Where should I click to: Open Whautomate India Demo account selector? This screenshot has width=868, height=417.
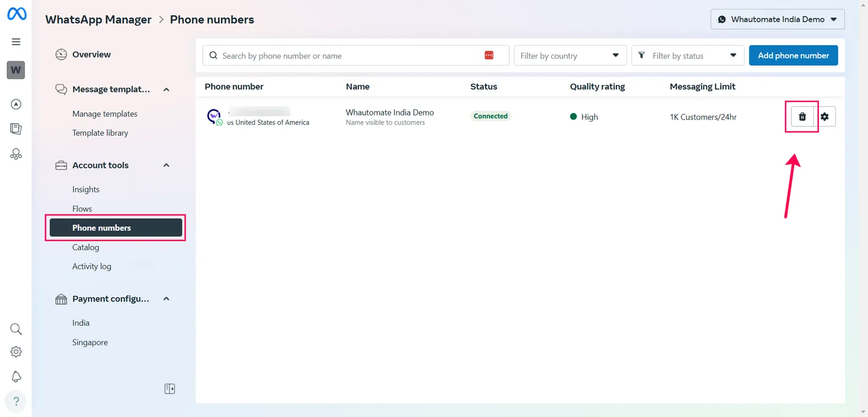coord(777,19)
